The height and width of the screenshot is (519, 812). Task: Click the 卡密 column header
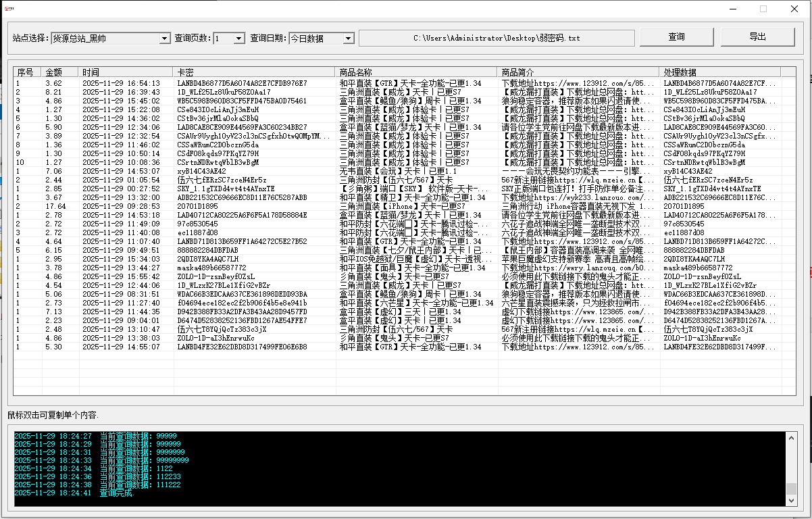point(253,72)
